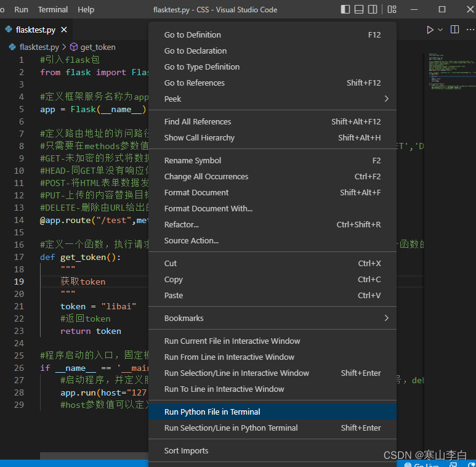
Task: Choose Copy from context menu
Action: pyautogui.click(x=272, y=279)
